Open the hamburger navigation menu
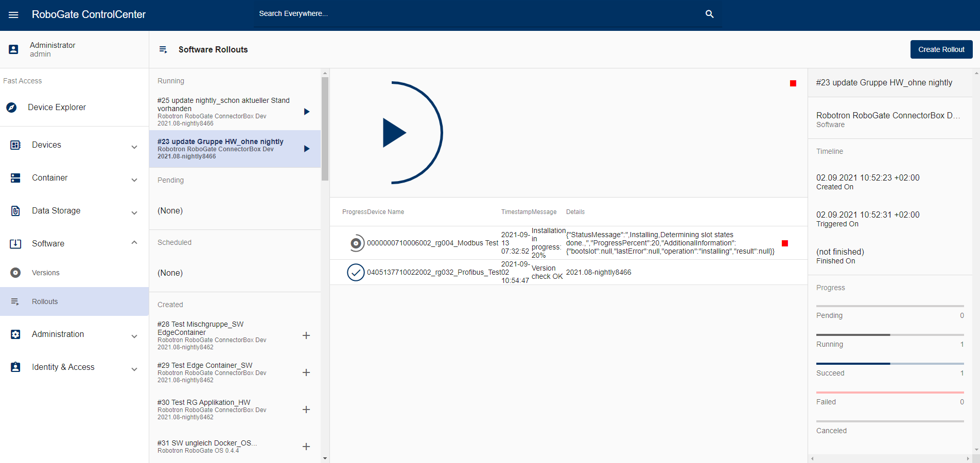Image resolution: width=980 pixels, height=463 pixels. pyautogui.click(x=13, y=15)
